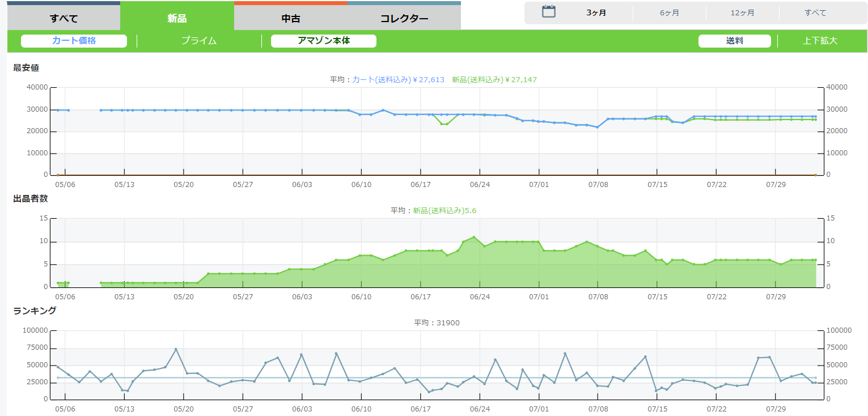The width and height of the screenshot is (868, 416).
Task: Select the 3ヶ月 time range
Action: (x=596, y=12)
